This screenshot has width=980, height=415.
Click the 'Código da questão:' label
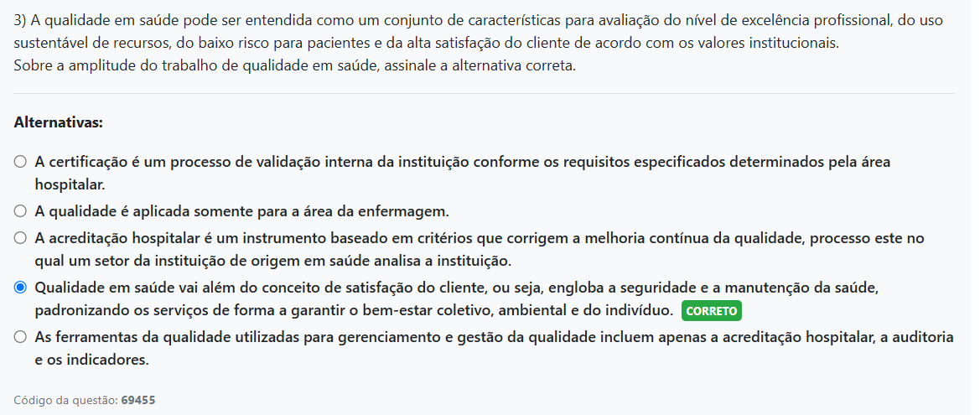pyautogui.click(x=65, y=401)
